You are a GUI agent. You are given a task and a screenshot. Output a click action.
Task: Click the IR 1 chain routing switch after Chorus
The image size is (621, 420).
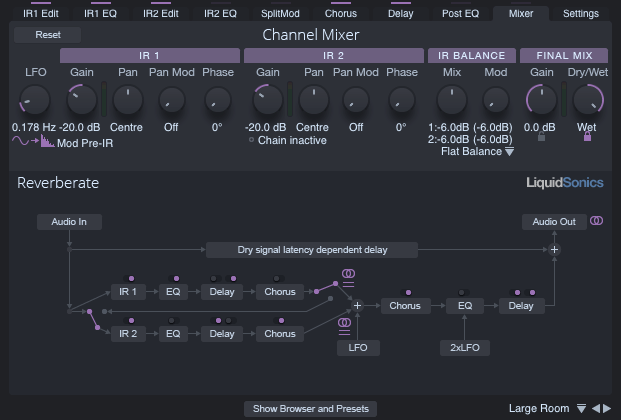point(326,288)
